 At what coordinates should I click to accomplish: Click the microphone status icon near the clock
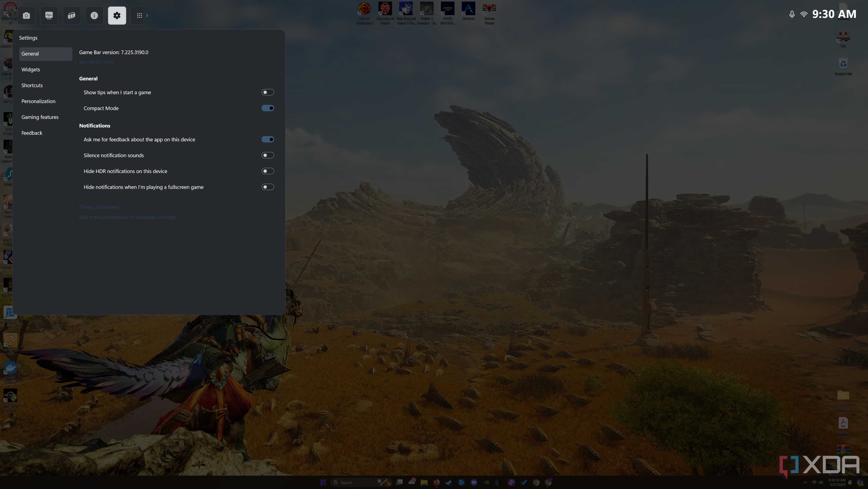pyautogui.click(x=792, y=14)
